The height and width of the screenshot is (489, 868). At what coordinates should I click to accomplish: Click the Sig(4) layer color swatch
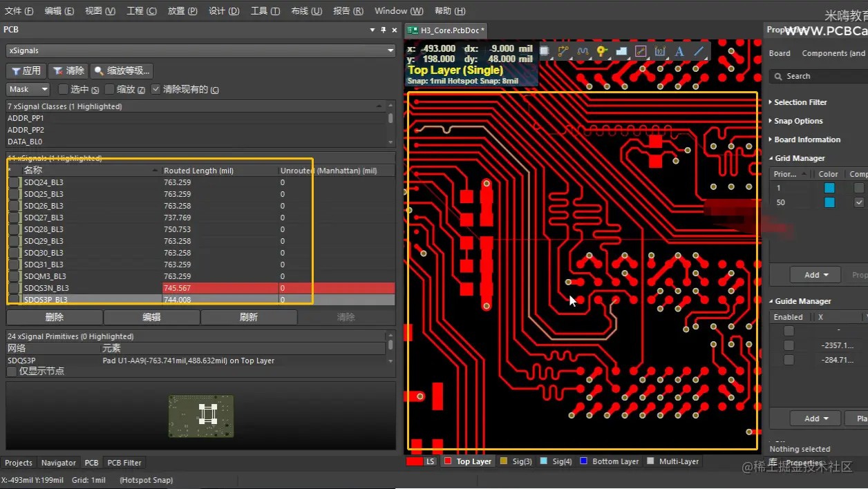point(544,461)
